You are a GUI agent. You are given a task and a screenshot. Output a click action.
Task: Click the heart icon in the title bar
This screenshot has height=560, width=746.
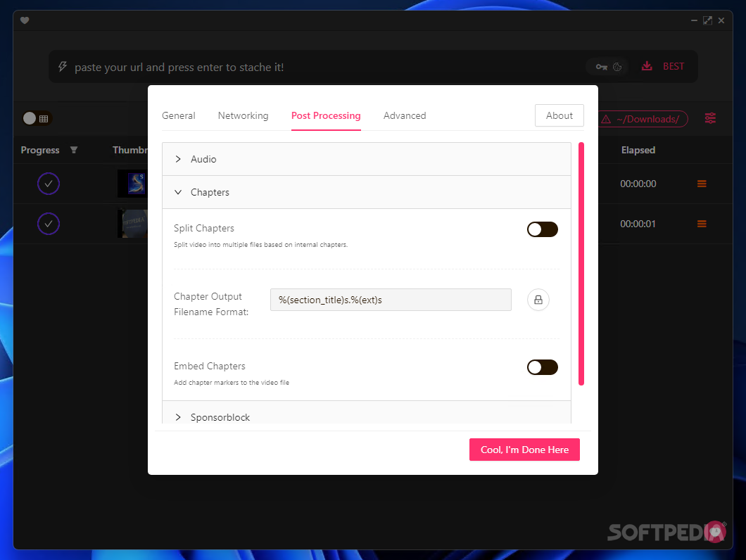coord(25,20)
